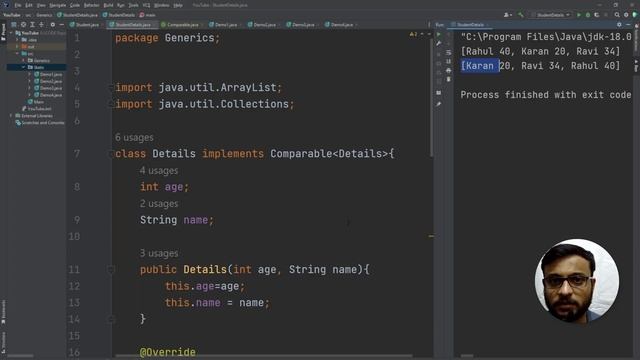Toggle scroll to end in Run console
This screenshot has height=360, width=640.
(449, 62)
